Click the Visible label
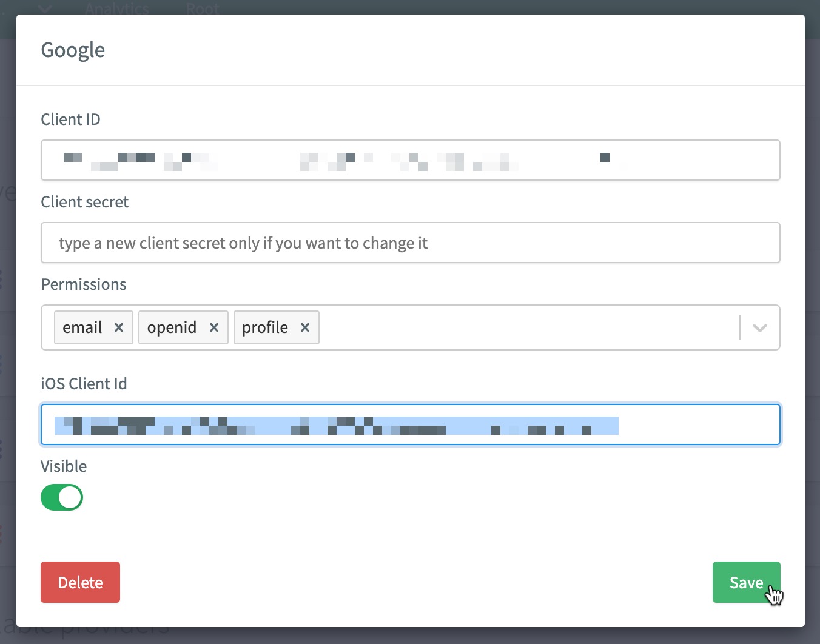Image resolution: width=820 pixels, height=644 pixels. pos(64,466)
